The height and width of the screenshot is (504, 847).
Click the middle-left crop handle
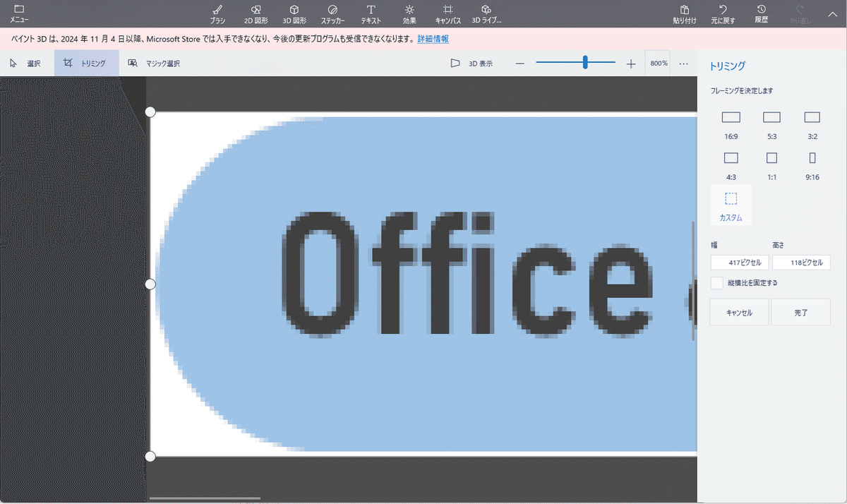[150, 284]
